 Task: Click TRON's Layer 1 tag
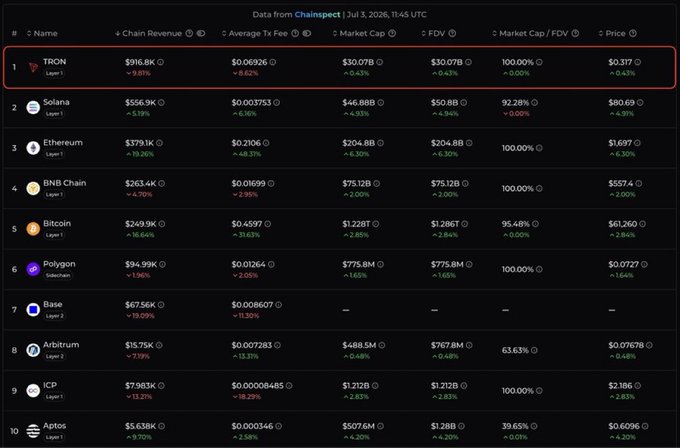point(54,73)
